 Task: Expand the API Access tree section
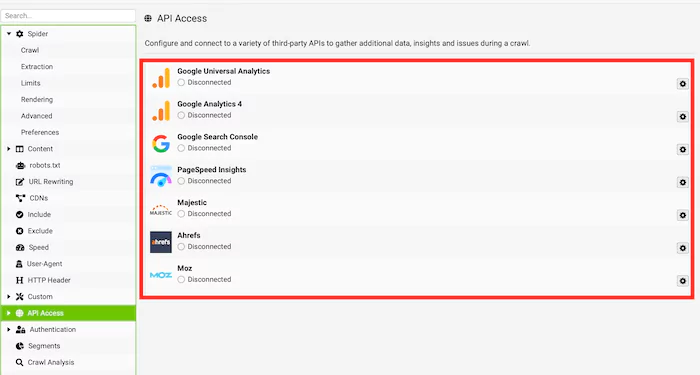(8, 313)
